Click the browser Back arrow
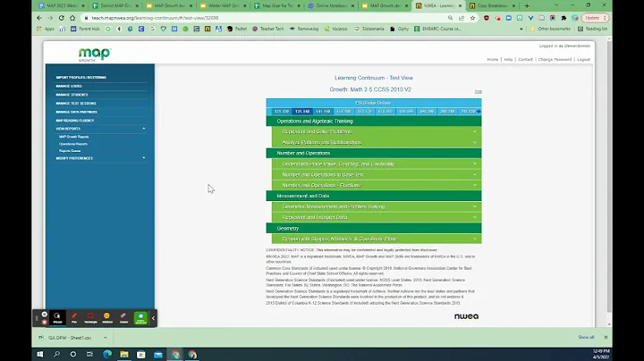The width and height of the screenshot is (644, 361). (x=39, y=18)
